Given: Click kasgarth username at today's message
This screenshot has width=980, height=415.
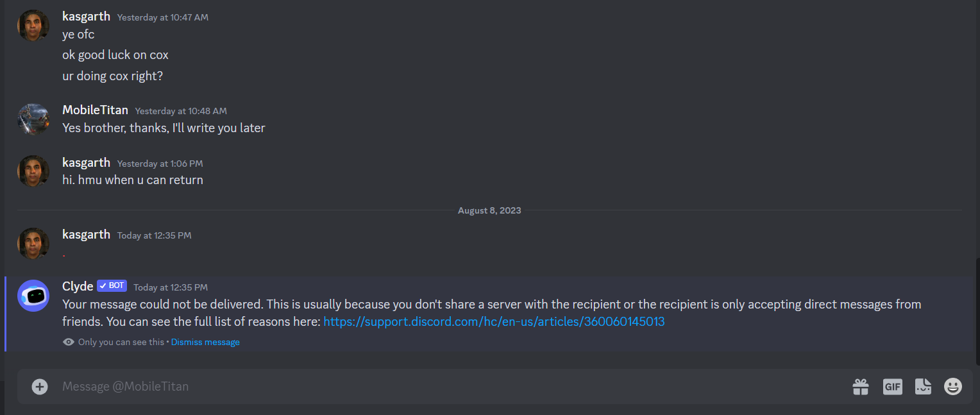Looking at the screenshot, I should pos(86,234).
